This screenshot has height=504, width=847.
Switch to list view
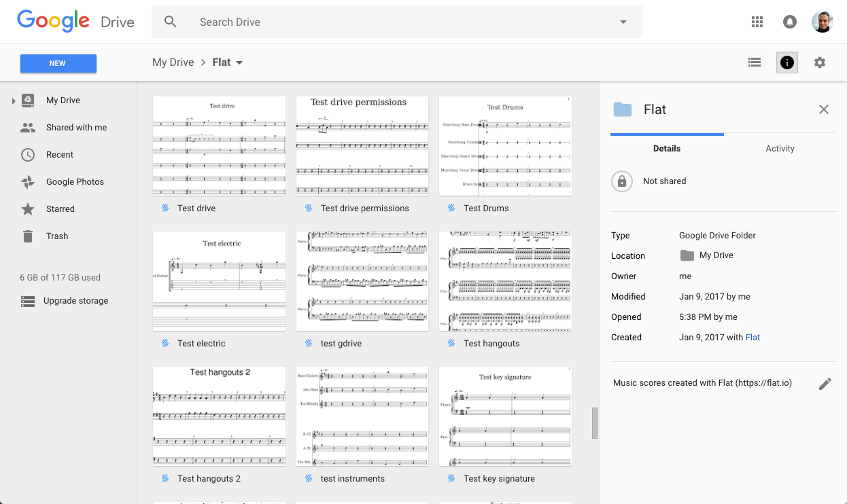coord(755,62)
